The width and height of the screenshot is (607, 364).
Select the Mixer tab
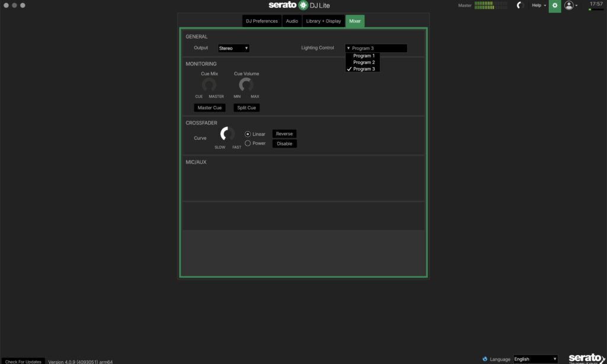354,21
